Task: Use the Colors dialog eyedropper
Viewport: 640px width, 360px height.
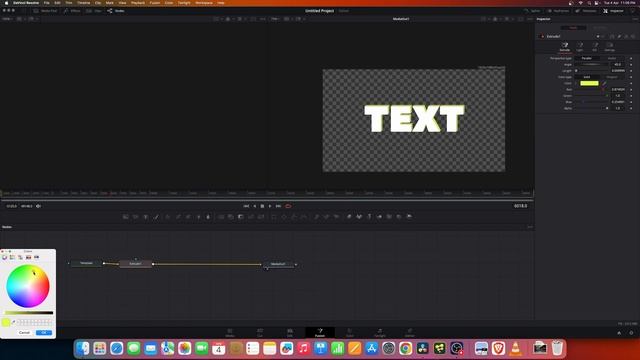Action: (13, 322)
